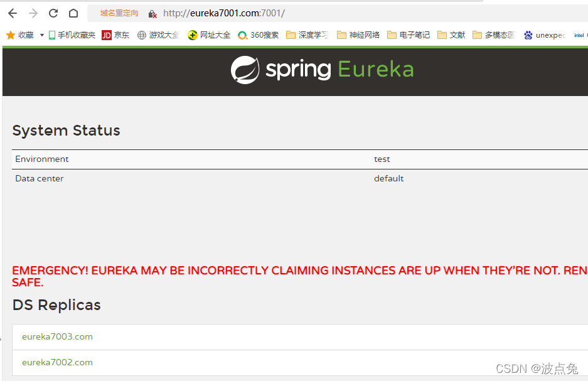588x381 pixels.
Task: Open the 京东 JD bookmark
Action: pyautogui.click(x=115, y=35)
